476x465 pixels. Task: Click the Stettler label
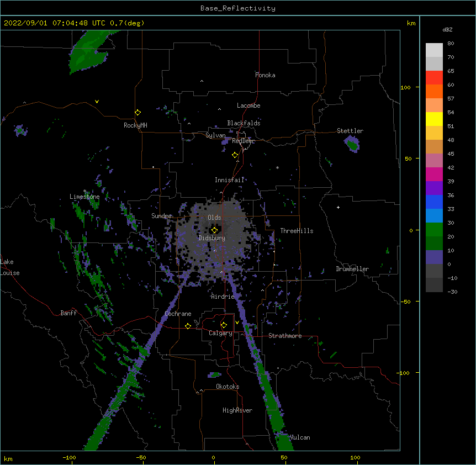[350, 131]
